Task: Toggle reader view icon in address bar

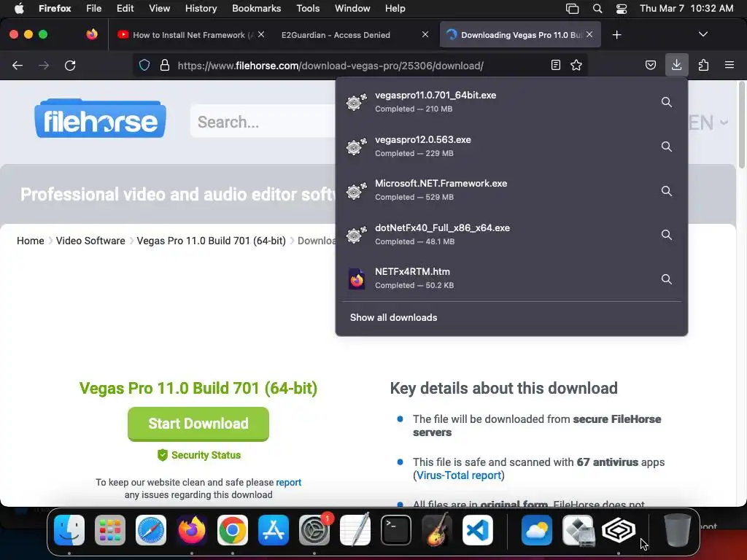Action: click(x=555, y=65)
